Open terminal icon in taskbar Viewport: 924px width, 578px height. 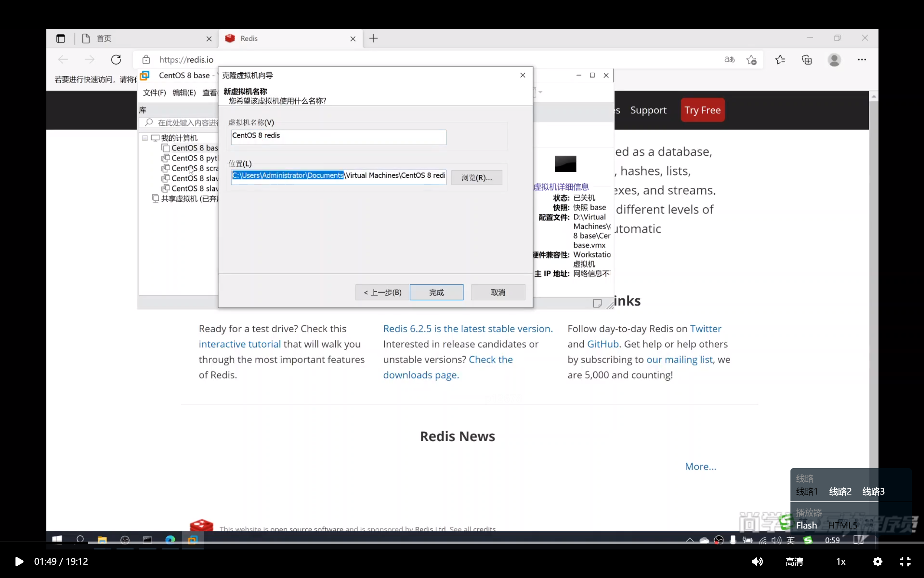point(147,540)
